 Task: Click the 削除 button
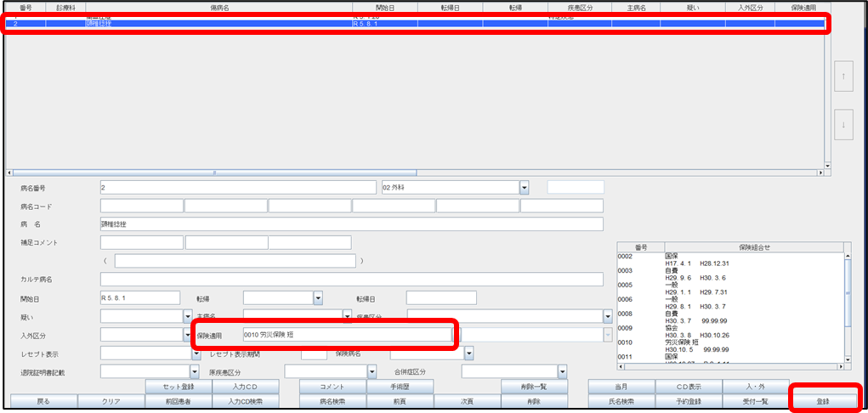click(x=533, y=400)
